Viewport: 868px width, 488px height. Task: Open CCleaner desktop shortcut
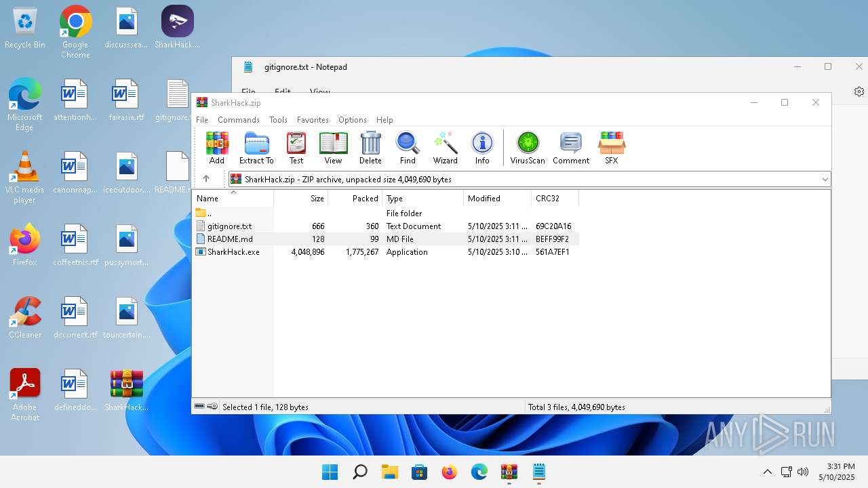25,319
